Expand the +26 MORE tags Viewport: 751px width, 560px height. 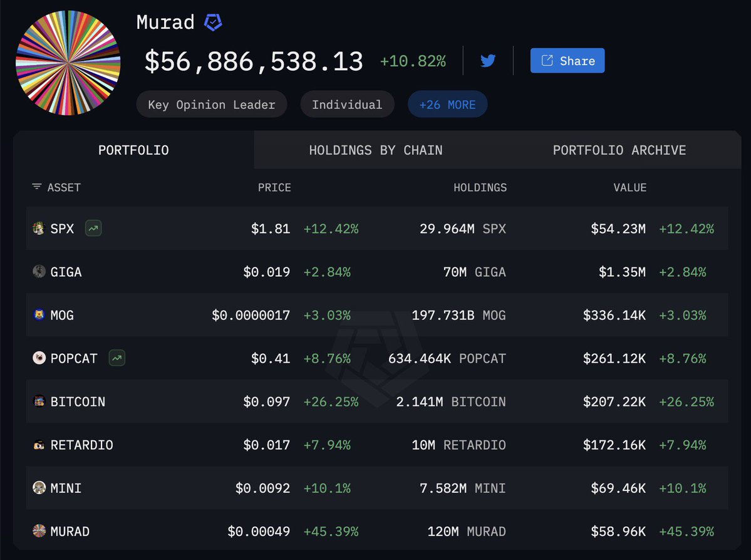pos(447,105)
